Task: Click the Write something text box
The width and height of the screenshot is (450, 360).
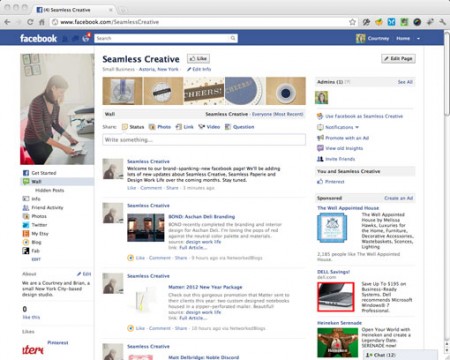Action: coord(204,140)
